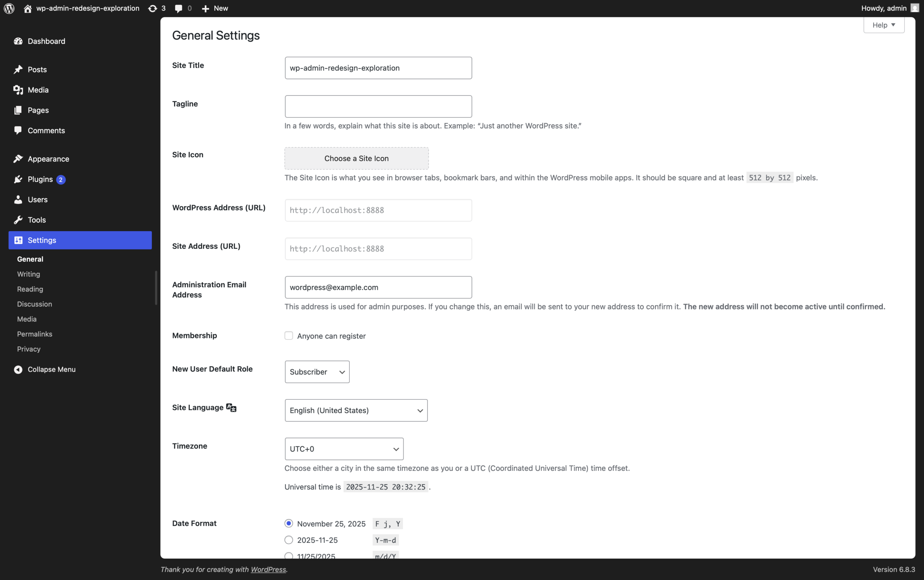924x580 pixels.
Task: Enable the Anyone can register checkbox
Action: tap(289, 336)
